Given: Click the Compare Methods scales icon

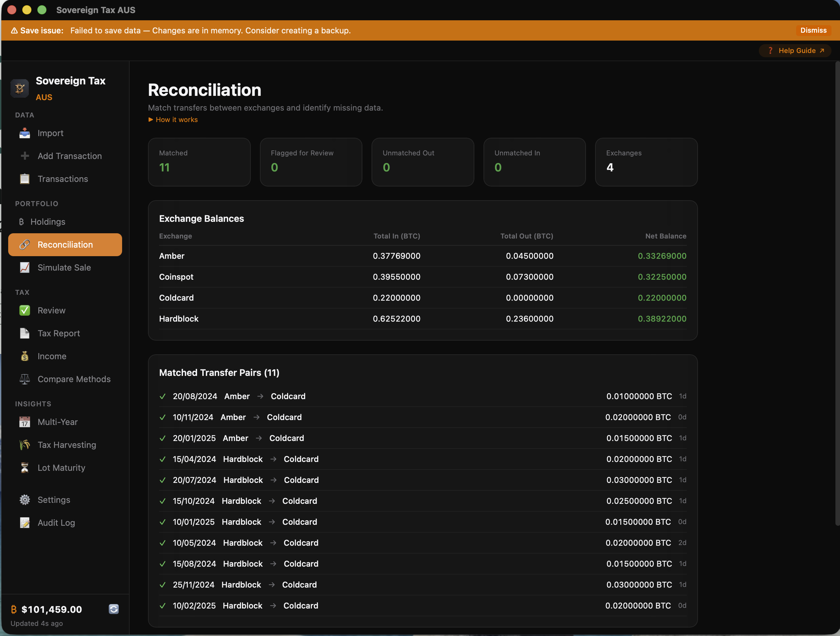Looking at the screenshot, I should [24, 379].
